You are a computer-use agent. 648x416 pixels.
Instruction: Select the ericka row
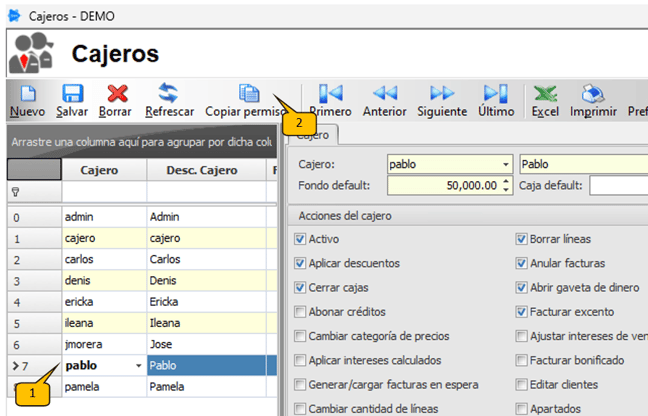pyautogui.click(x=142, y=302)
